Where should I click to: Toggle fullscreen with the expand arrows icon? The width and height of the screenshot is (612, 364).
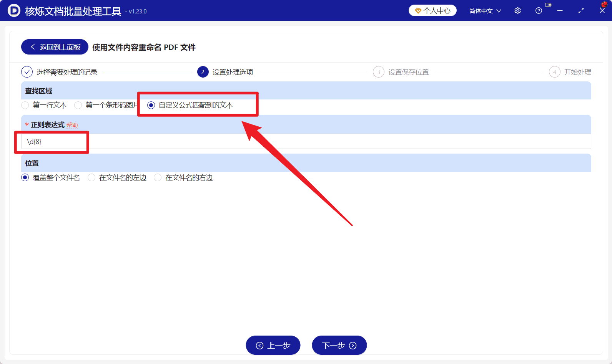click(581, 11)
